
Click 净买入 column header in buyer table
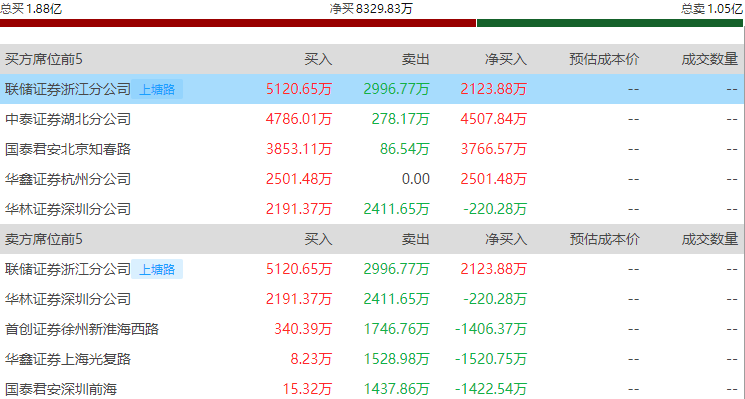(x=506, y=59)
